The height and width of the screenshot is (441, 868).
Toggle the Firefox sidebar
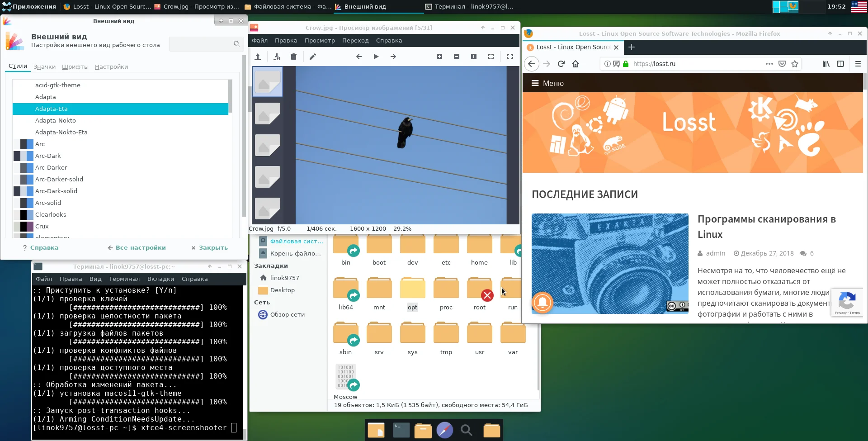point(840,64)
